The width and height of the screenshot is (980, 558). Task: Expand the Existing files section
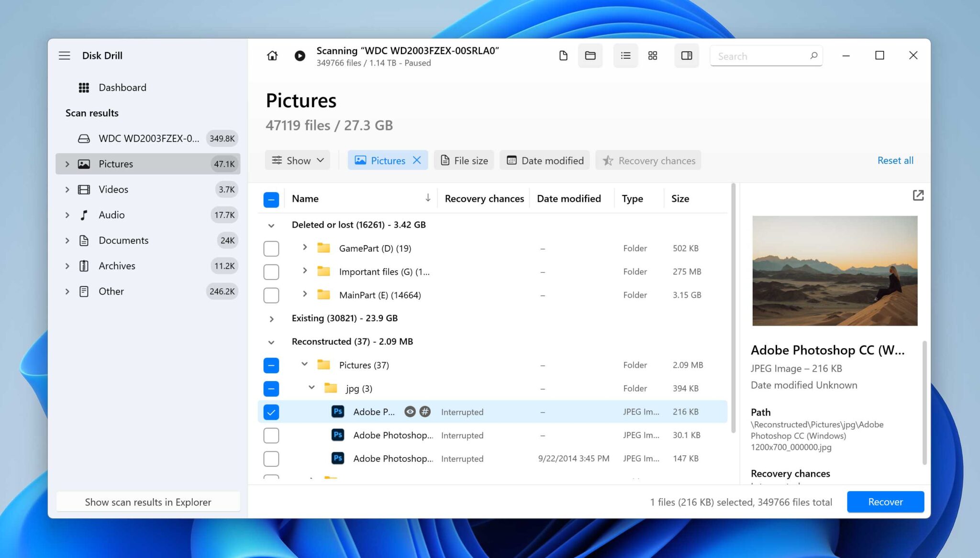[x=272, y=319]
